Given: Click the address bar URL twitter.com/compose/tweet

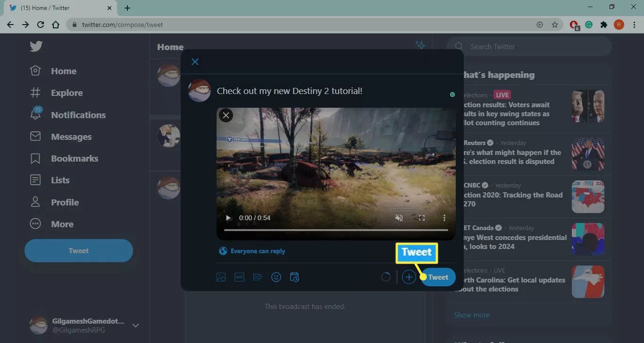Looking at the screenshot, I should tap(123, 25).
